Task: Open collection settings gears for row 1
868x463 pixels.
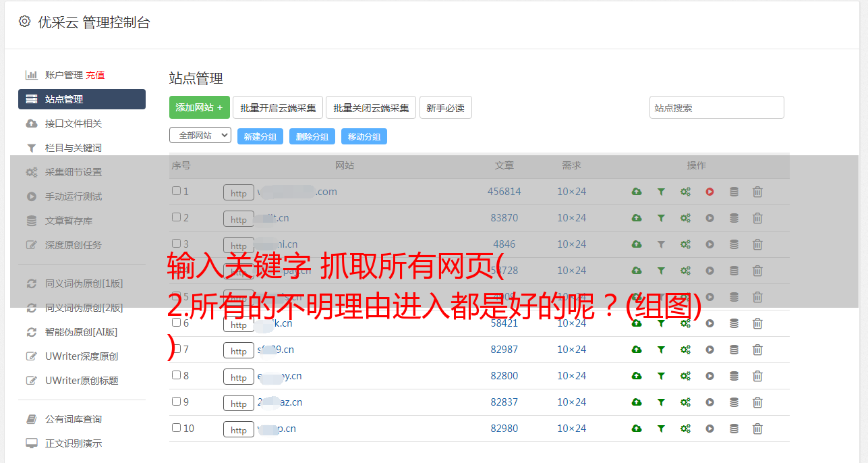Action: [x=685, y=192]
